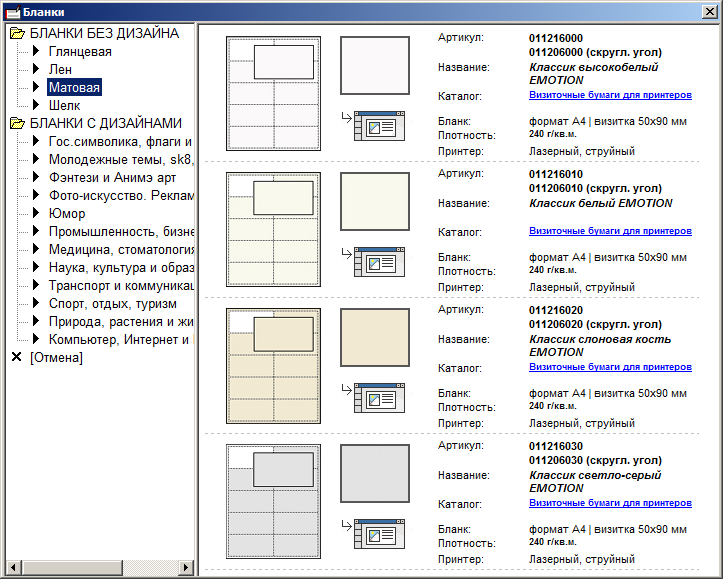Expand the Юмор arrow
The height and width of the screenshot is (579, 723).
point(36,213)
